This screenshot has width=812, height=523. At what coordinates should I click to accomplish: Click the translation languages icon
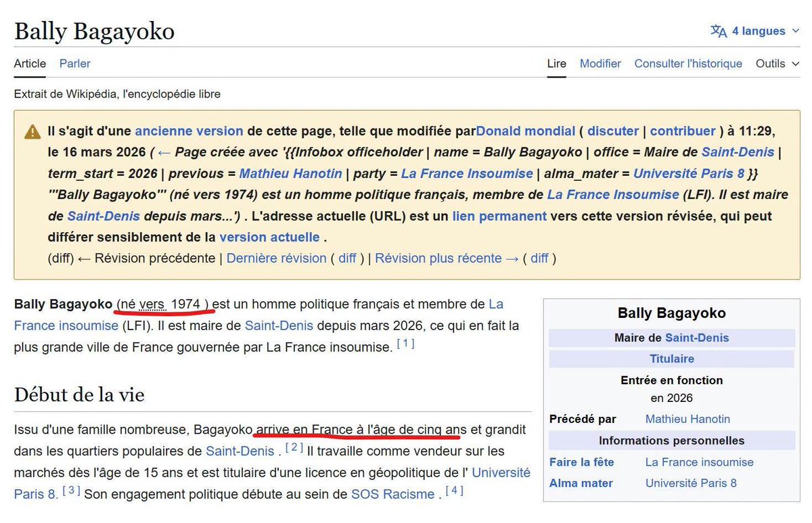click(719, 31)
